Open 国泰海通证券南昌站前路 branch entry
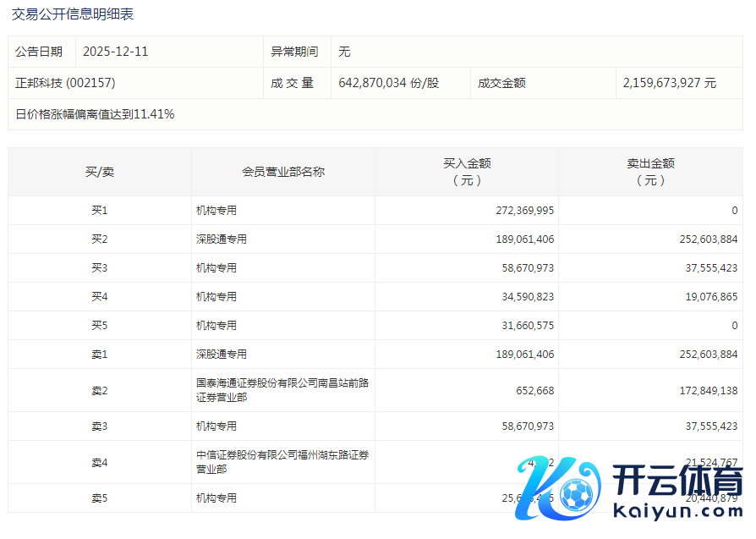 click(282, 390)
